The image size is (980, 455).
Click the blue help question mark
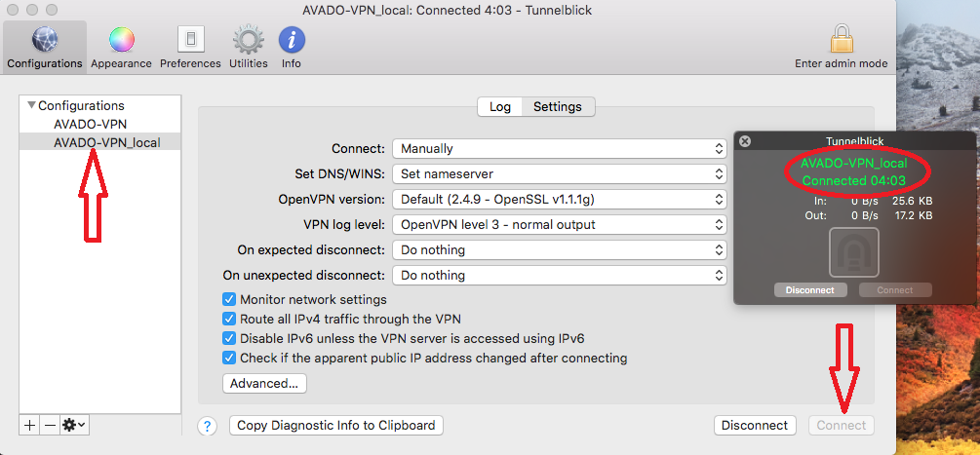click(x=207, y=426)
